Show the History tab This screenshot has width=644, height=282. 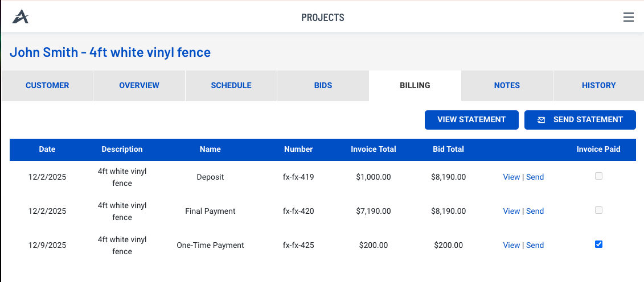[x=599, y=86]
